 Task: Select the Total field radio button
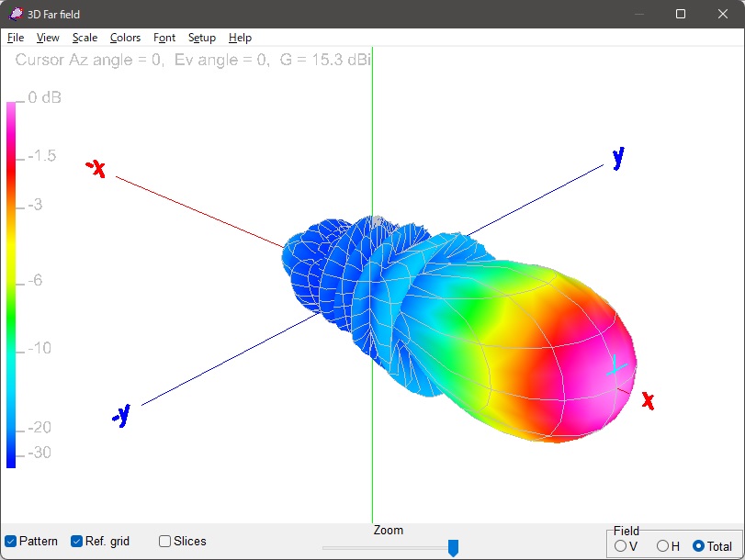click(x=699, y=546)
